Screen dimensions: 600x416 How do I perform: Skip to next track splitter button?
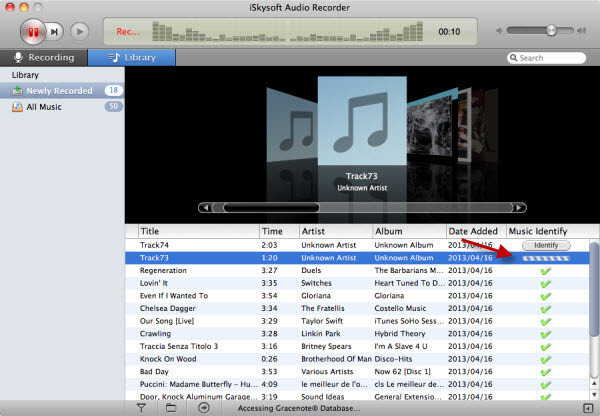point(55,32)
